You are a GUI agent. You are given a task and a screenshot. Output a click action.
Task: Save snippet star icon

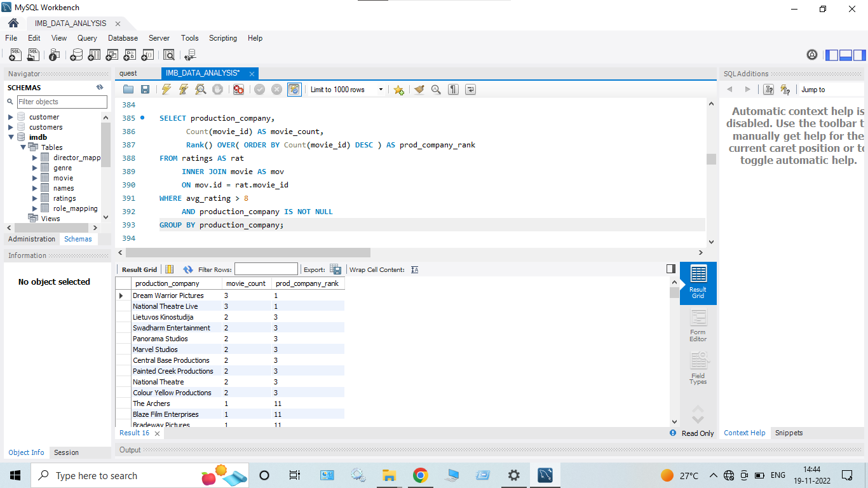point(398,90)
